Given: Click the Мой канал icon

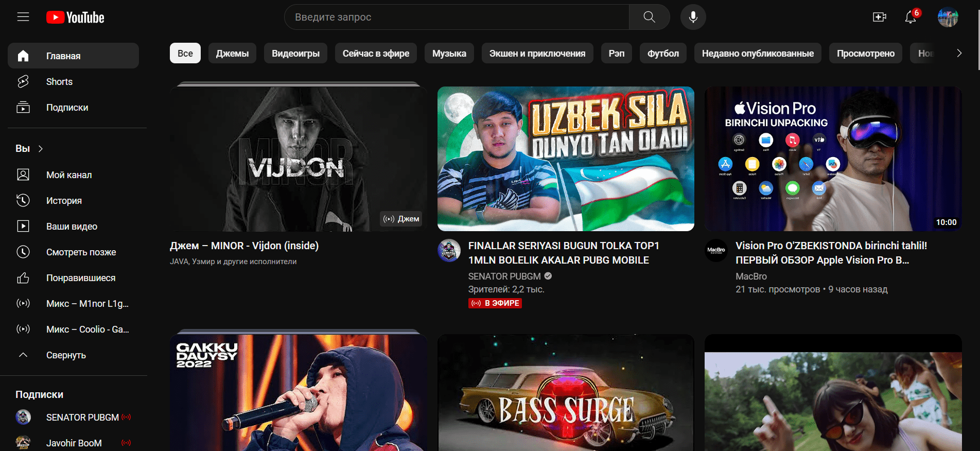Looking at the screenshot, I should [x=23, y=175].
